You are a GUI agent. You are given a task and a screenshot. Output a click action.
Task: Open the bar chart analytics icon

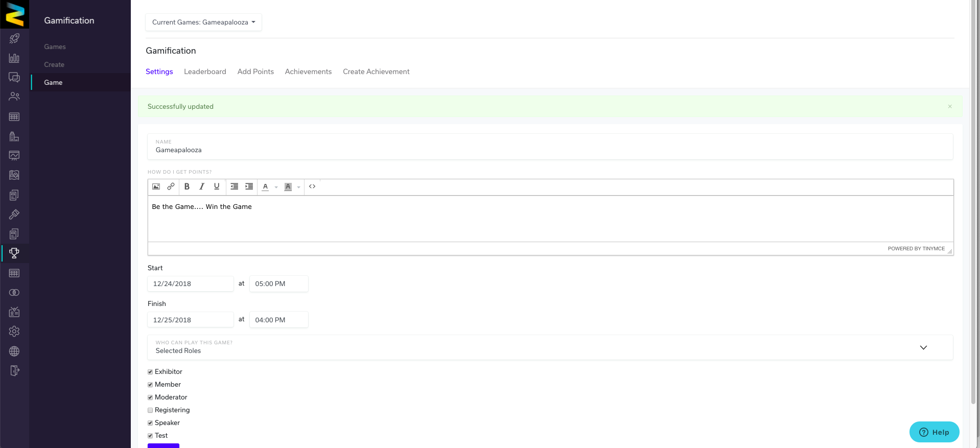[14, 58]
